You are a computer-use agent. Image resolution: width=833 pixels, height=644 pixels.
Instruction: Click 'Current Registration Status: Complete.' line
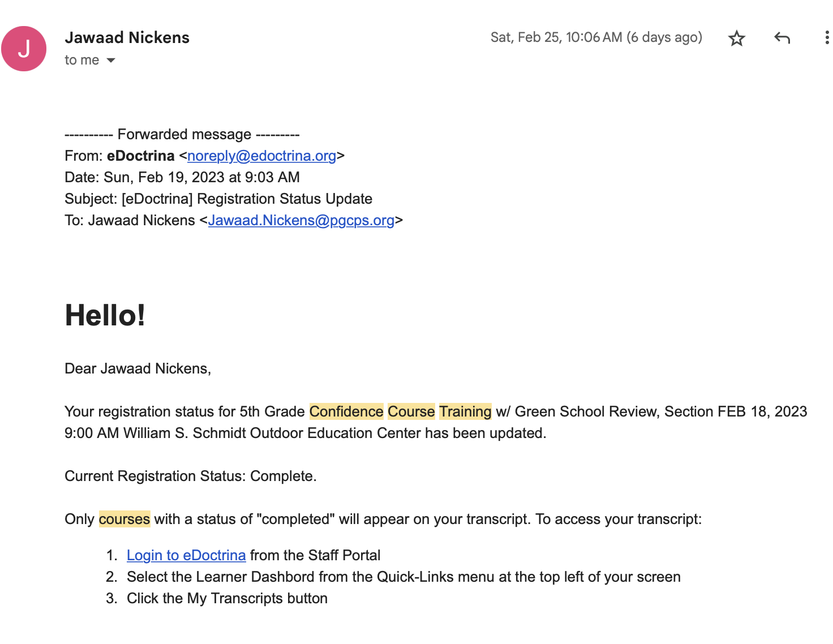coord(191,476)
